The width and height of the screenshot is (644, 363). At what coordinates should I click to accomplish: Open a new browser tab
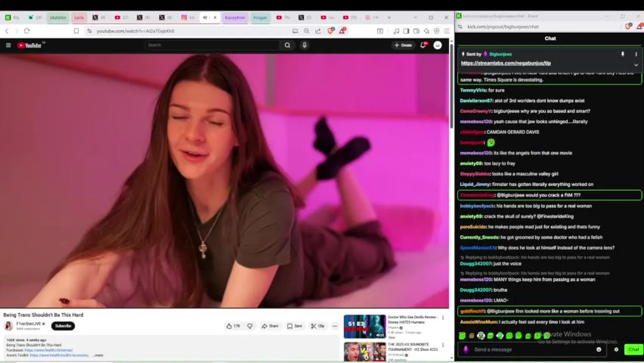click(x=389, y=18)
